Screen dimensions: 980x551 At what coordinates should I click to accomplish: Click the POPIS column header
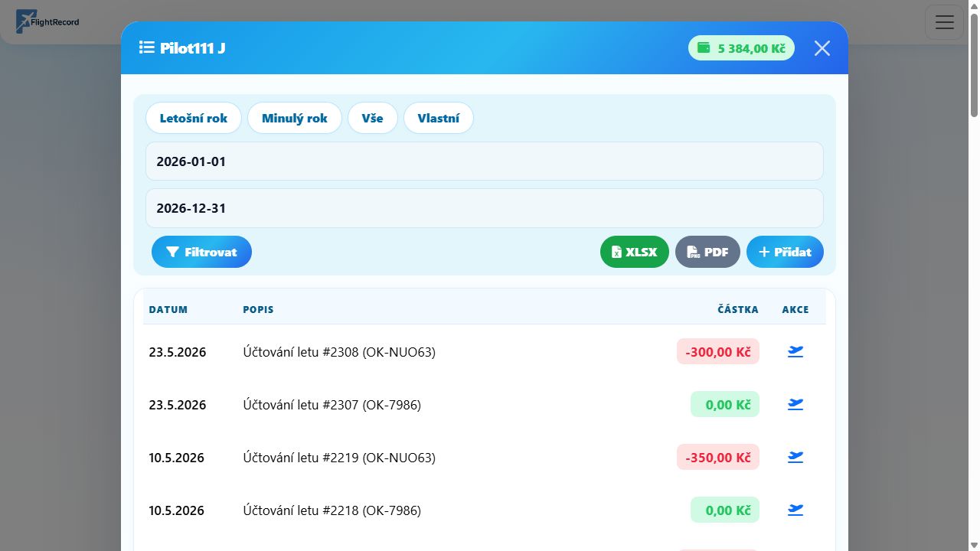coord(259,310)
